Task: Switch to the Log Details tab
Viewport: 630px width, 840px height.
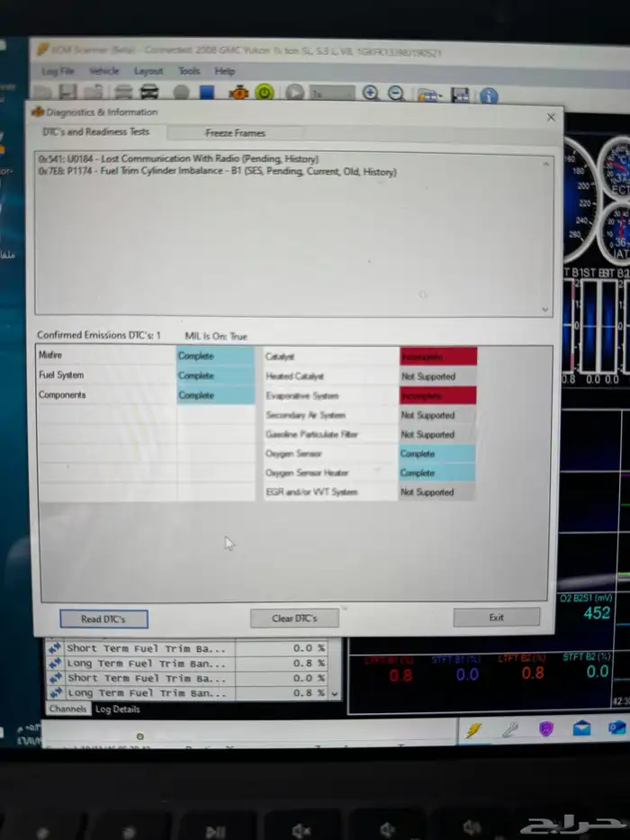Action: click(117, 709)
